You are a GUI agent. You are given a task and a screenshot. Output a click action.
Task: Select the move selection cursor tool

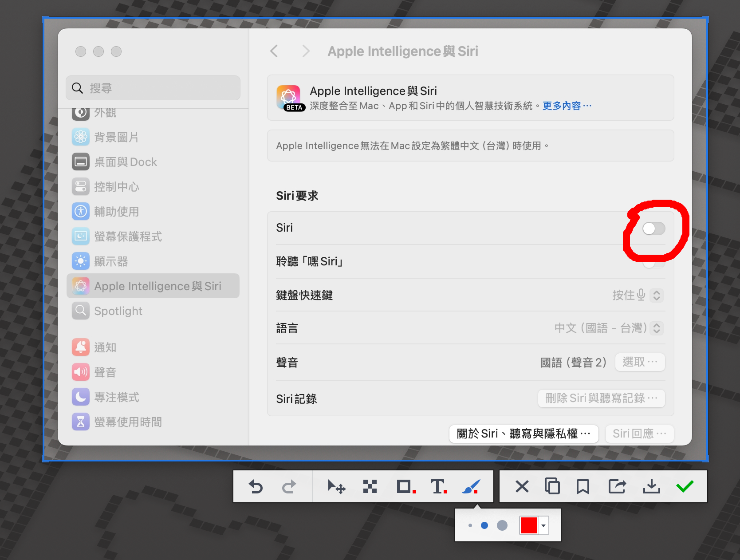pos(336,487)
